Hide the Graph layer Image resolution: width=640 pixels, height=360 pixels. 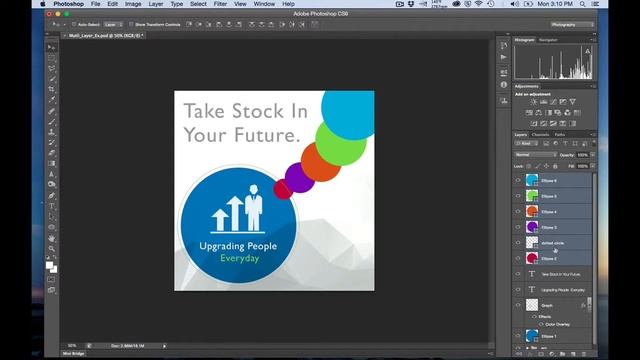tap(518, 305)
